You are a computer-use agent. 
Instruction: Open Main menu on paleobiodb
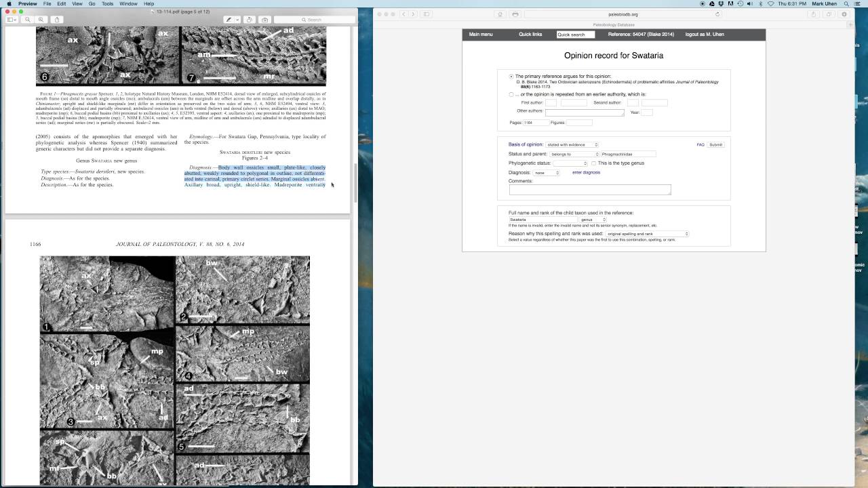click(481, 35)
